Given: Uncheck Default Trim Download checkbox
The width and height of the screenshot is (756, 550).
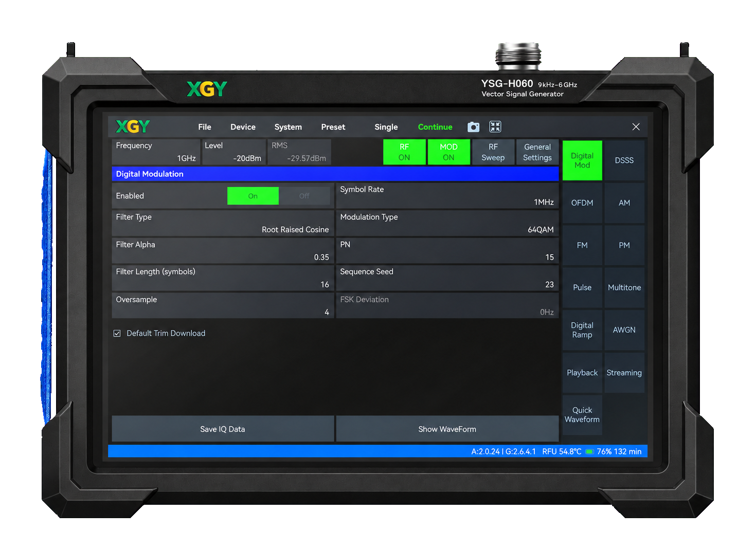Looking at the screenshot, I should point(117,334).
